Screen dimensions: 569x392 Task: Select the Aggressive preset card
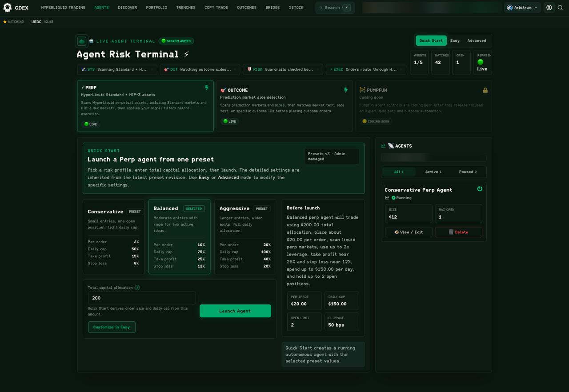click(245, 236)
